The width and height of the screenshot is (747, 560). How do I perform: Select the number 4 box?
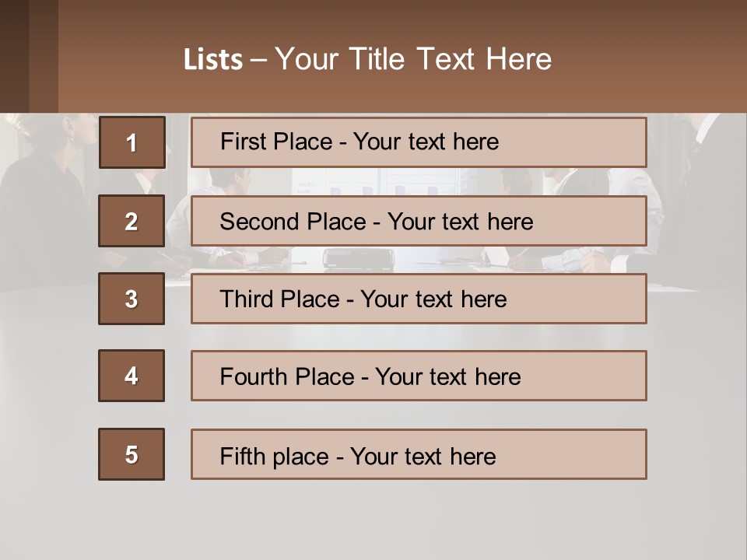[132, 376]
